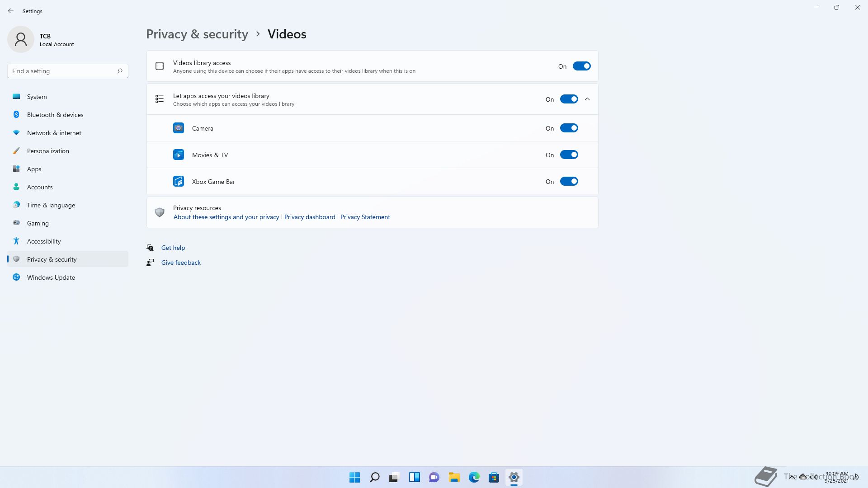868x488 pixels.
Task: Collapse the Let apps access videos library section
Action: (x=587, y=99)
